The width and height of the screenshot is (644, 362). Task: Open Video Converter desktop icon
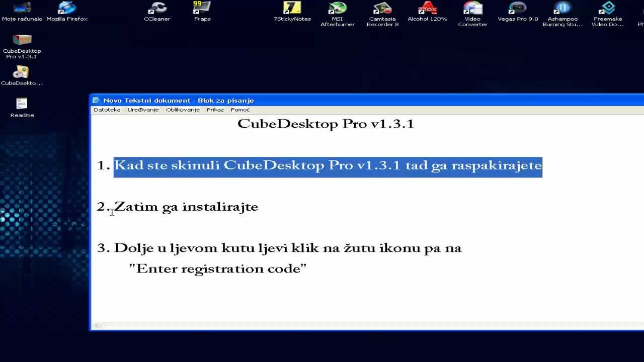click(472, 14)
